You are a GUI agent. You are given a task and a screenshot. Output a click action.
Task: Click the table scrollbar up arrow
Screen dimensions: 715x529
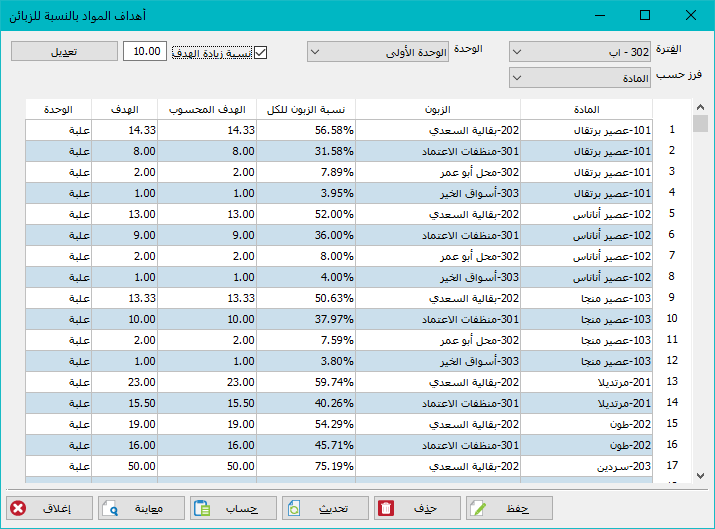(x=700, y=107)
